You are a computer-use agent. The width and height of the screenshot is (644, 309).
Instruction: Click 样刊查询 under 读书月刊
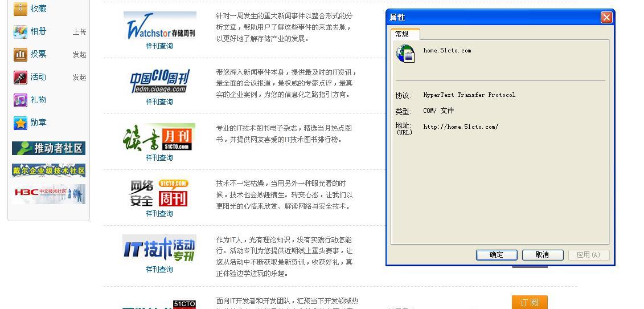tap(159, 157)
